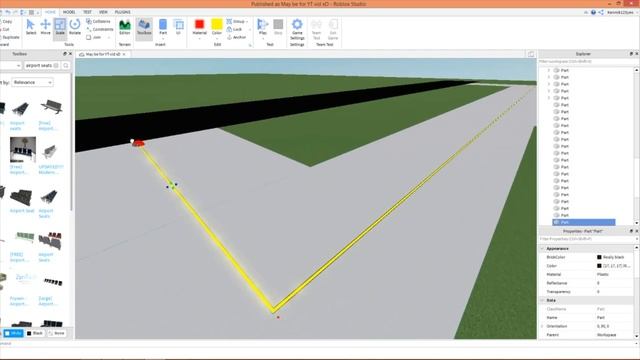
Task: Undock the Toolbox panel
Action: [64, 54]
